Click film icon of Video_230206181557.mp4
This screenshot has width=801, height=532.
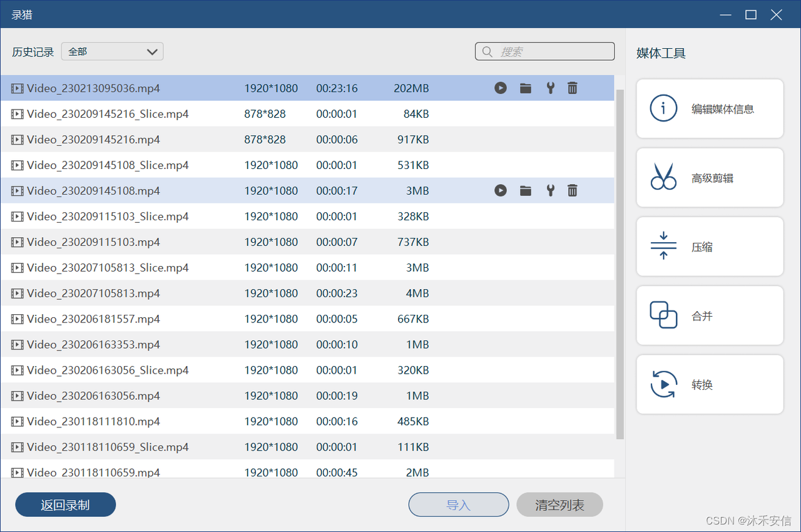pyautogui.click(x=17, y=319)
